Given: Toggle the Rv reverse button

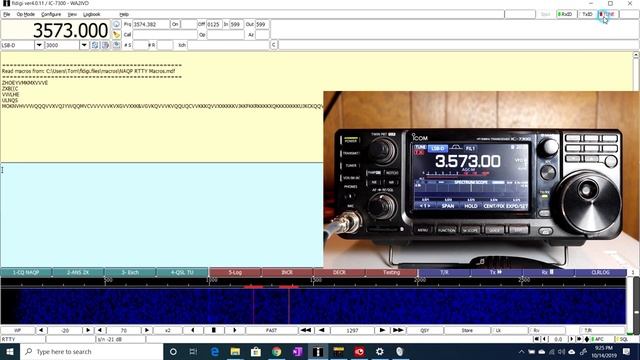Looking at the screenshot, I should (x=547, y=330).
